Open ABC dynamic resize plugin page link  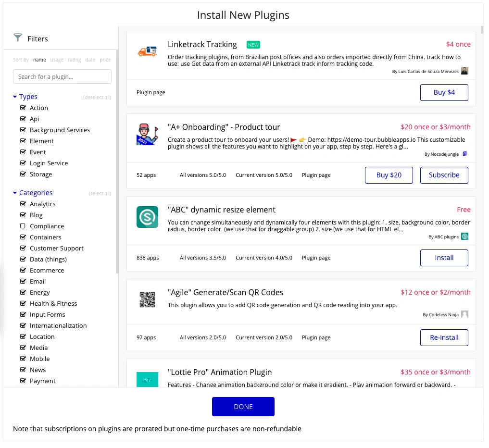316,258
